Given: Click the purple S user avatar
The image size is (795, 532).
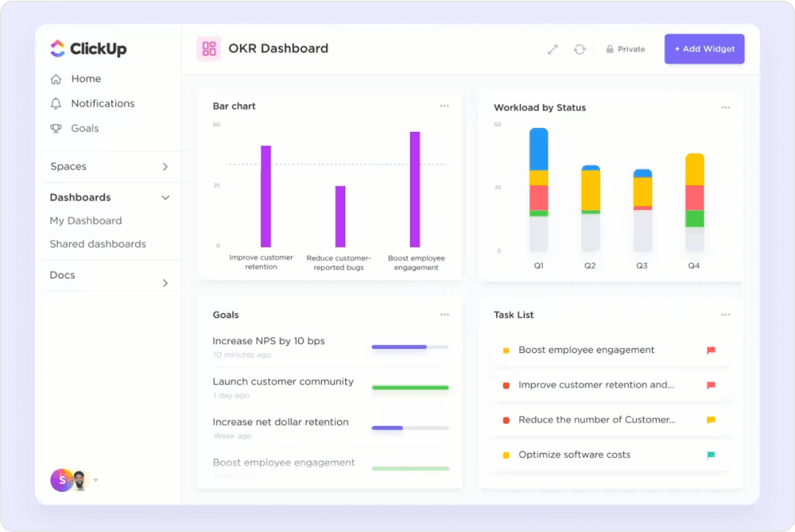Looking at the screenshot, I should pyautogui.click(x=61, y=480).
